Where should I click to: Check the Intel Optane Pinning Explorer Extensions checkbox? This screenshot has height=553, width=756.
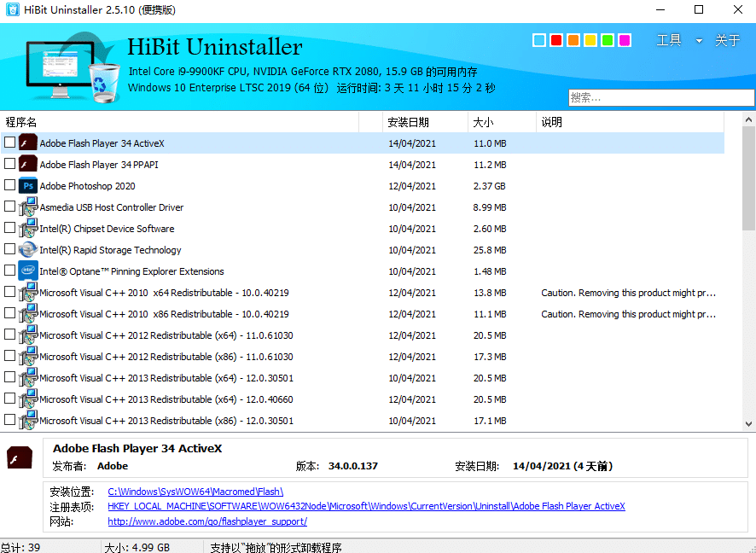click(x=9, y=270)
